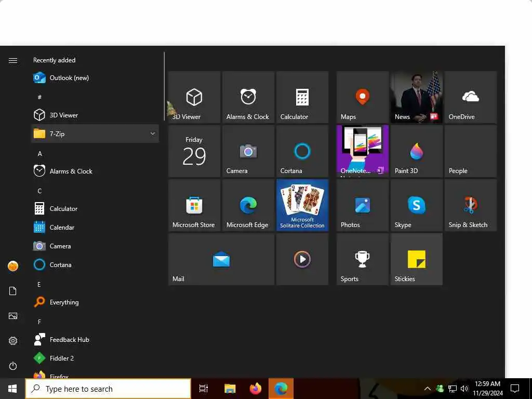The height and width of the screenshot is (399, 532).
Task: Focus the Type here to search box
Action: [x=108, y=389]
